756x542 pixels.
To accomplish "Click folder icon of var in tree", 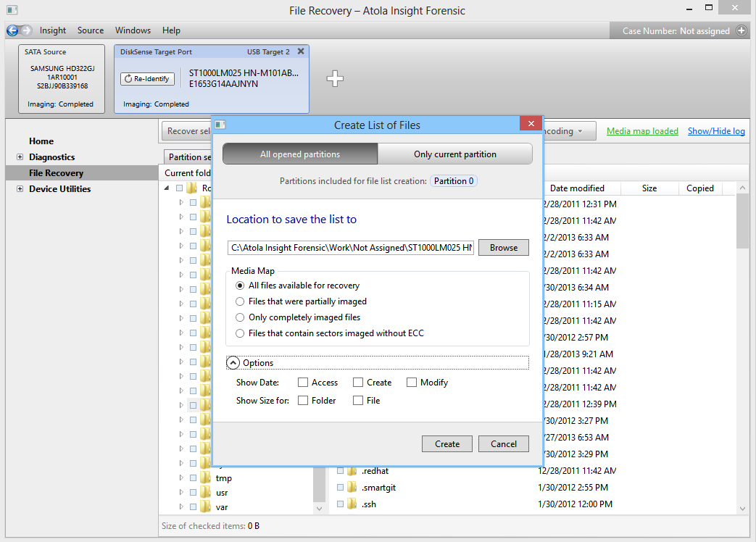I will tap(206, 506).
